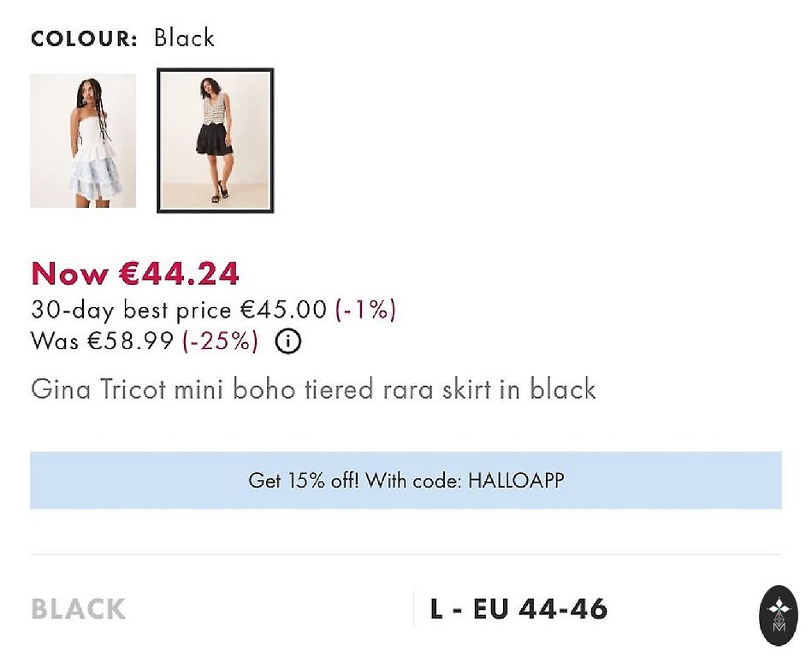
Task: Click the Was €58.99 original price
Action: (x=103, y=341)
